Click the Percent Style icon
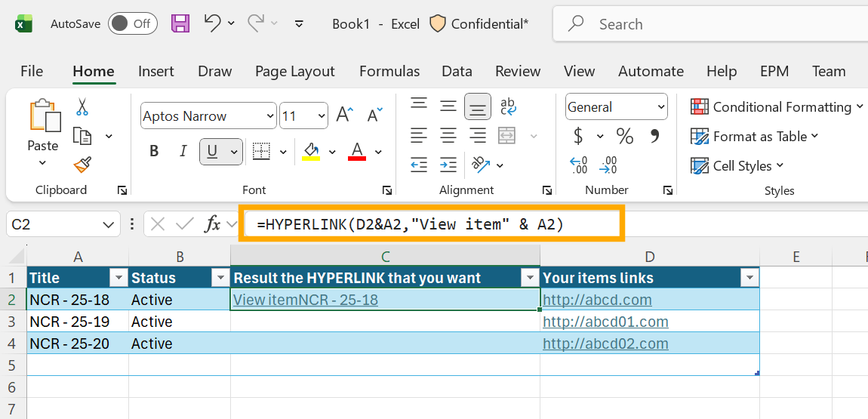868x419 pixels. pos(624,136)
